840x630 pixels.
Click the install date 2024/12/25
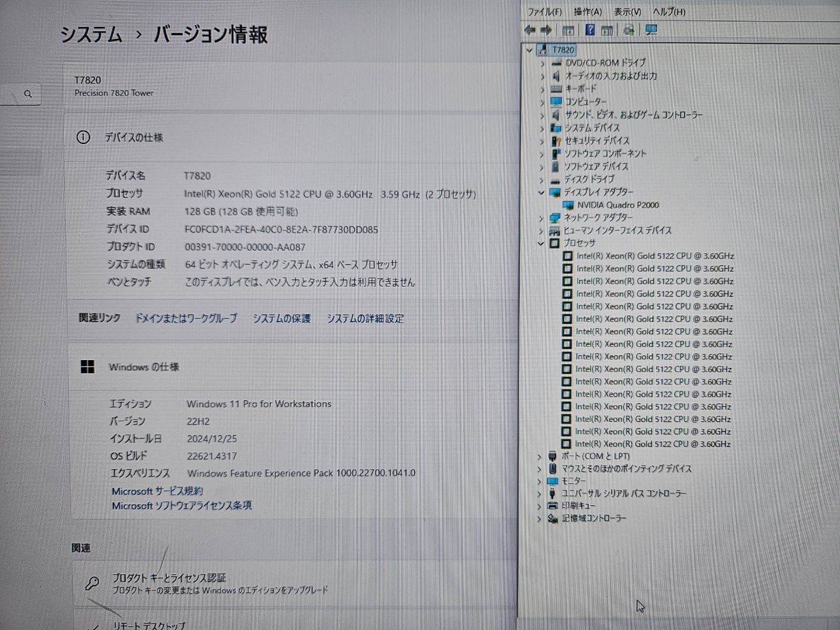[212, 439]
